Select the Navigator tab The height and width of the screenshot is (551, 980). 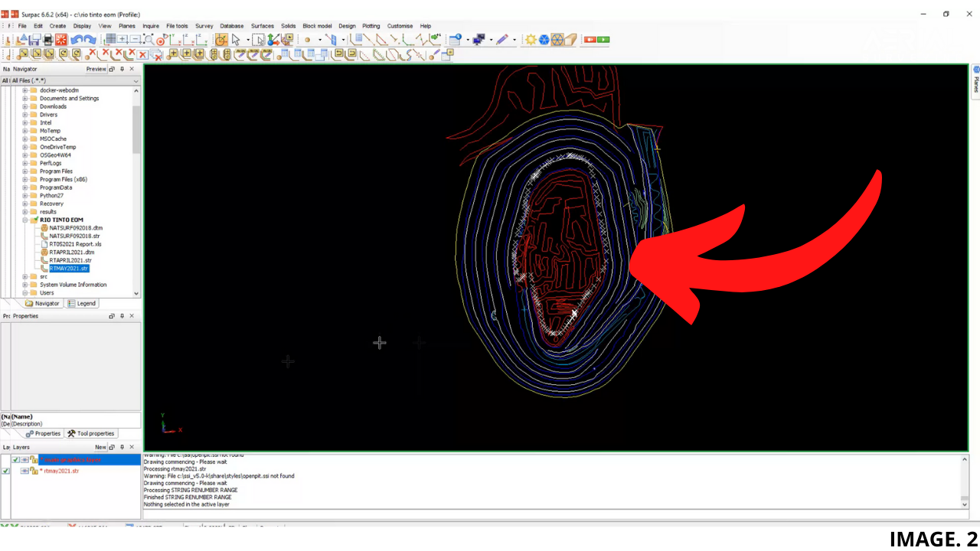(x=43, y=304)
